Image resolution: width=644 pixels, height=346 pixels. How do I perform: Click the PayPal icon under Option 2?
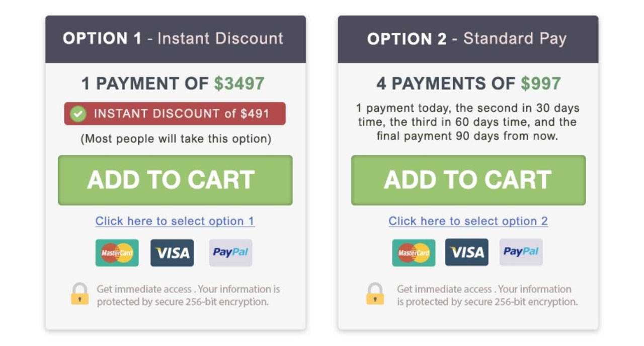point(521,252)
